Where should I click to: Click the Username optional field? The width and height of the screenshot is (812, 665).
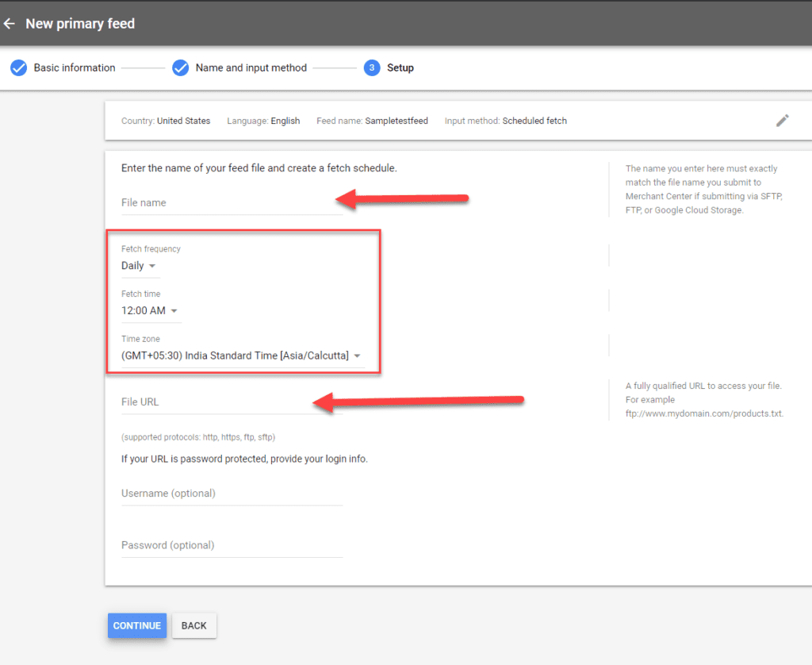(x=230, y=493)
